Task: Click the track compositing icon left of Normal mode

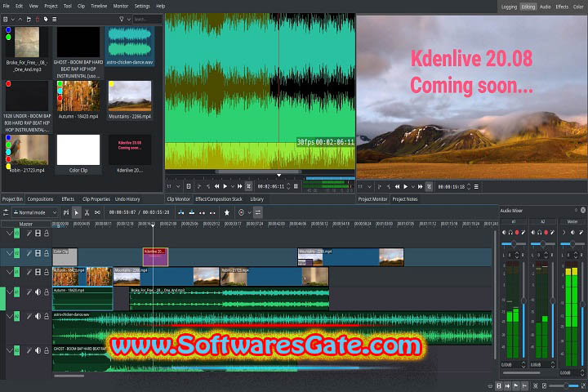Action: (x=6, y=212)
